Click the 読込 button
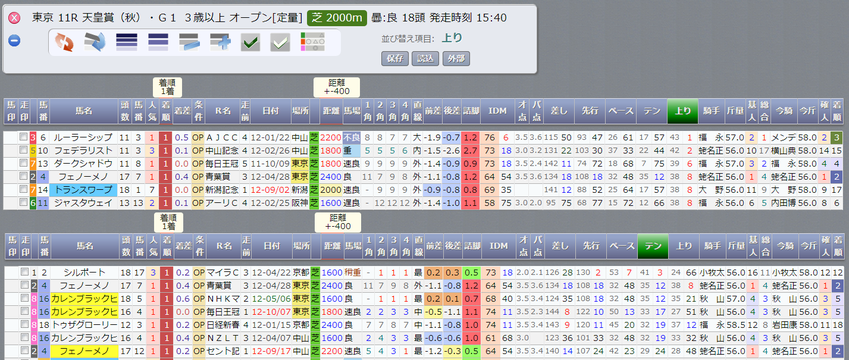 click(x=426, y=59)
